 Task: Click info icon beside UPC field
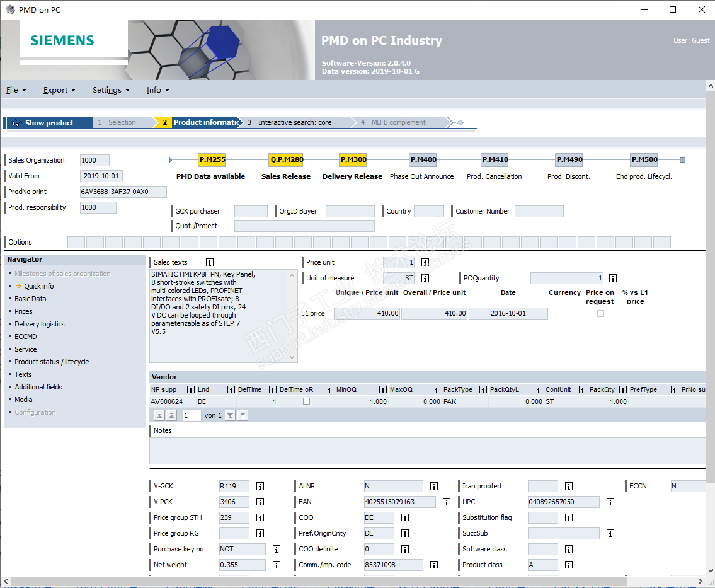tap(610, 502)
